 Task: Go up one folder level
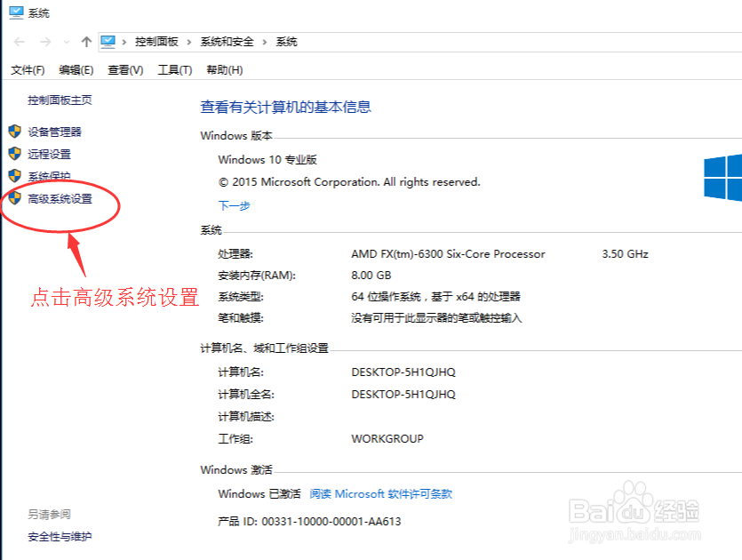(86, 42)
